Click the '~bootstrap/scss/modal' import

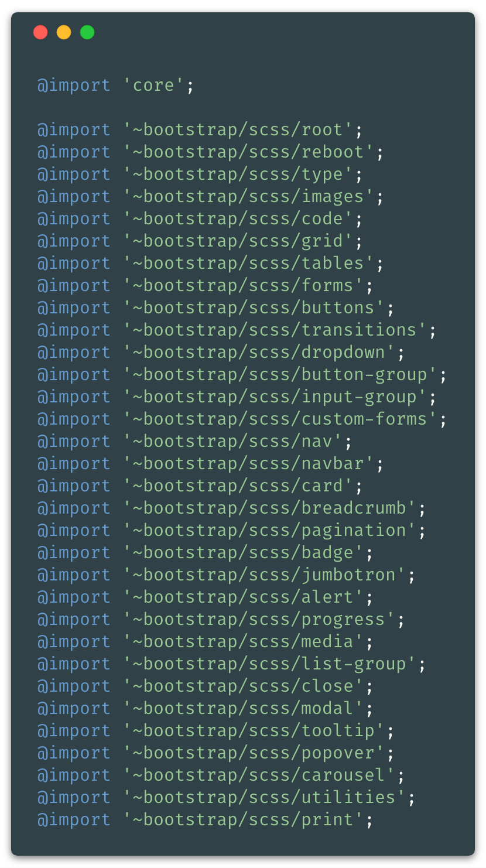(x=206, y=709)
